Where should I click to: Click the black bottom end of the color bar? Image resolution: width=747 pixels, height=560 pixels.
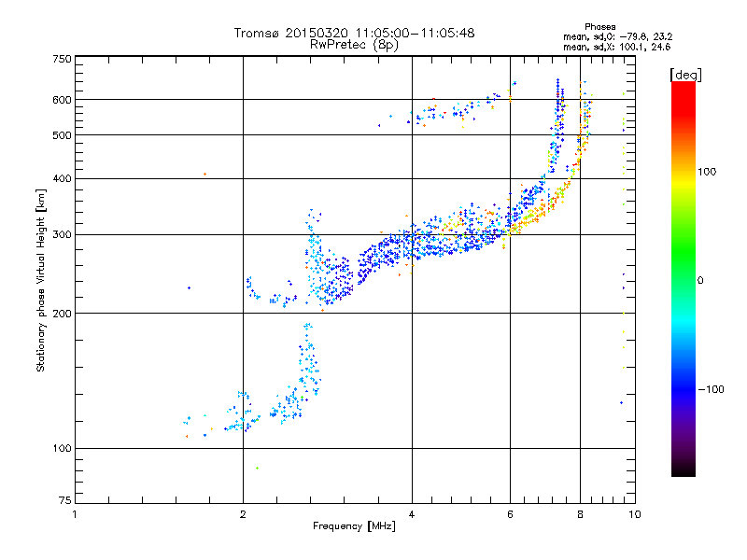click(684, 469)
